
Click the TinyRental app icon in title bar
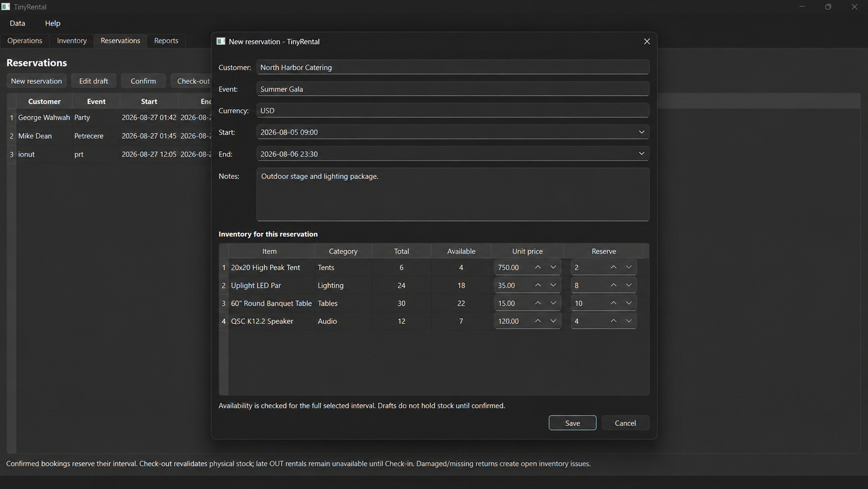(6, 7)
